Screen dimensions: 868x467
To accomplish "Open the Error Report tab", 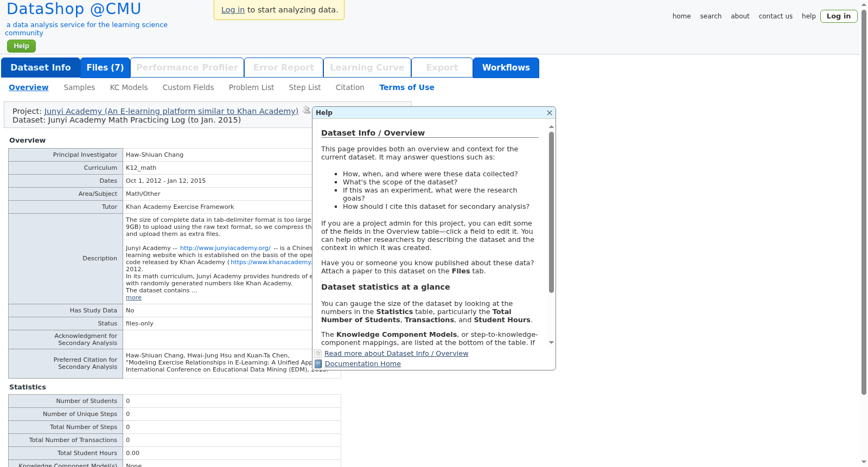I will click(284, 68).
